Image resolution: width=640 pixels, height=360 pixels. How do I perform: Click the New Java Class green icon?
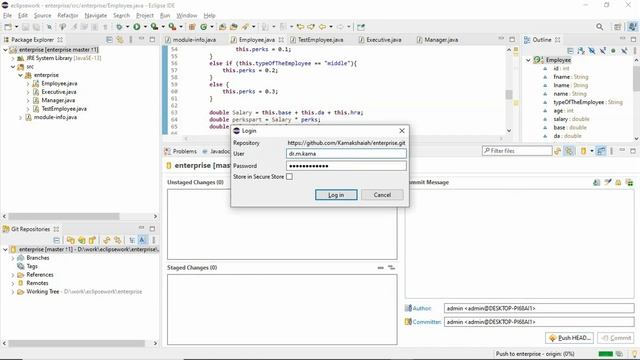coord(203,27)
